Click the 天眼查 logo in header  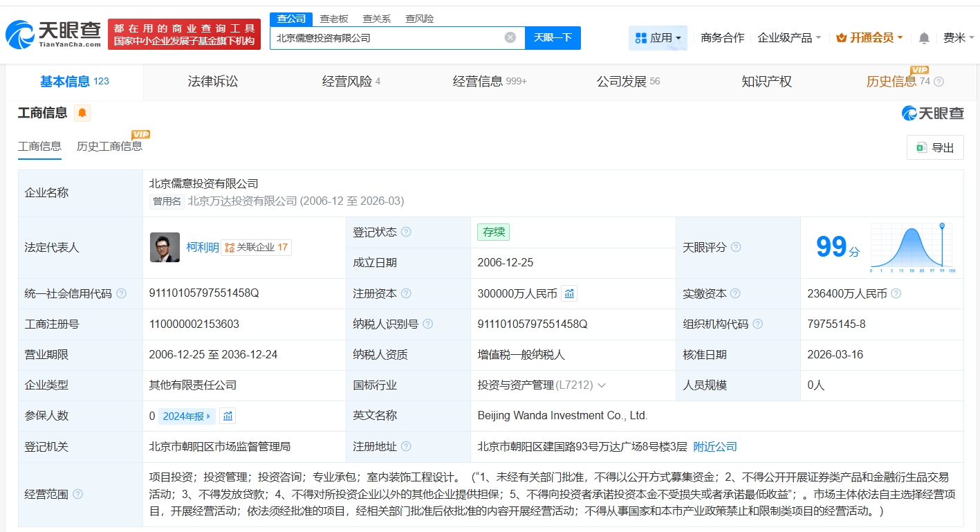53,34
